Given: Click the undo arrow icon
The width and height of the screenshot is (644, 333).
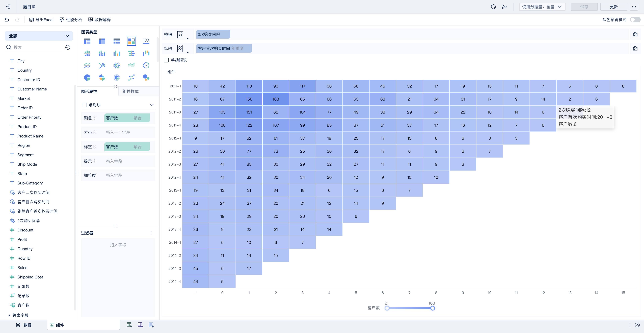Looking at the screenshot, I should click(x=7, y=19).
